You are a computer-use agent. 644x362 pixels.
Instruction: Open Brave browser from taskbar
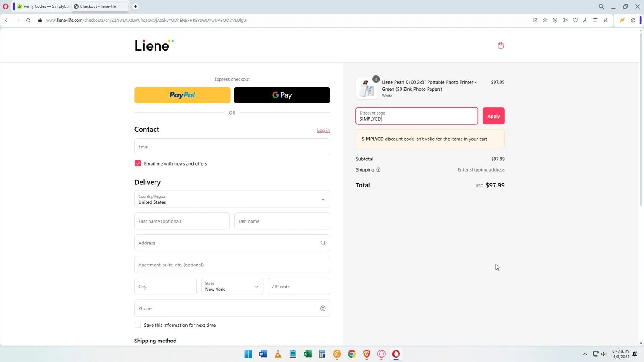tap(367, 354)
